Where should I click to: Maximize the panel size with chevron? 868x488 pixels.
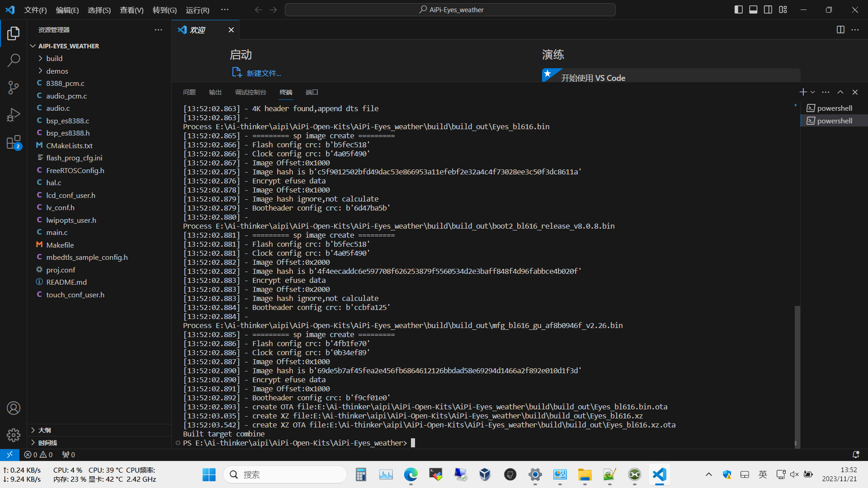pos(840,92)
